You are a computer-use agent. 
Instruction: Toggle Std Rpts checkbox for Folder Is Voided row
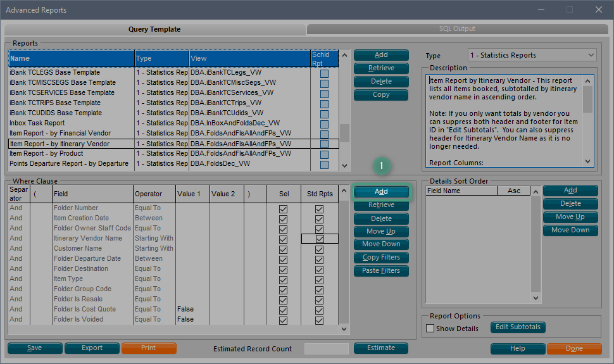point(320,320)
